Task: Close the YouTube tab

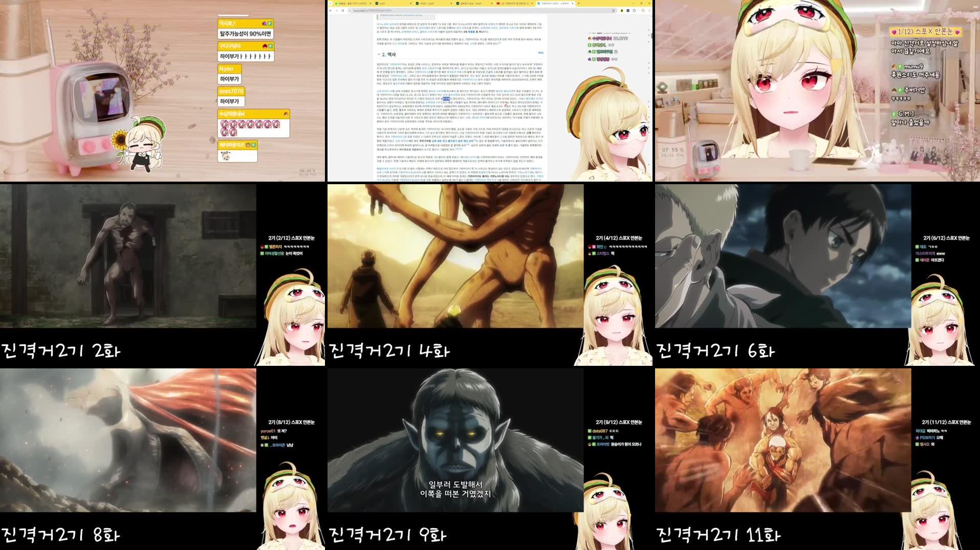Action: [x=532, y=3]
